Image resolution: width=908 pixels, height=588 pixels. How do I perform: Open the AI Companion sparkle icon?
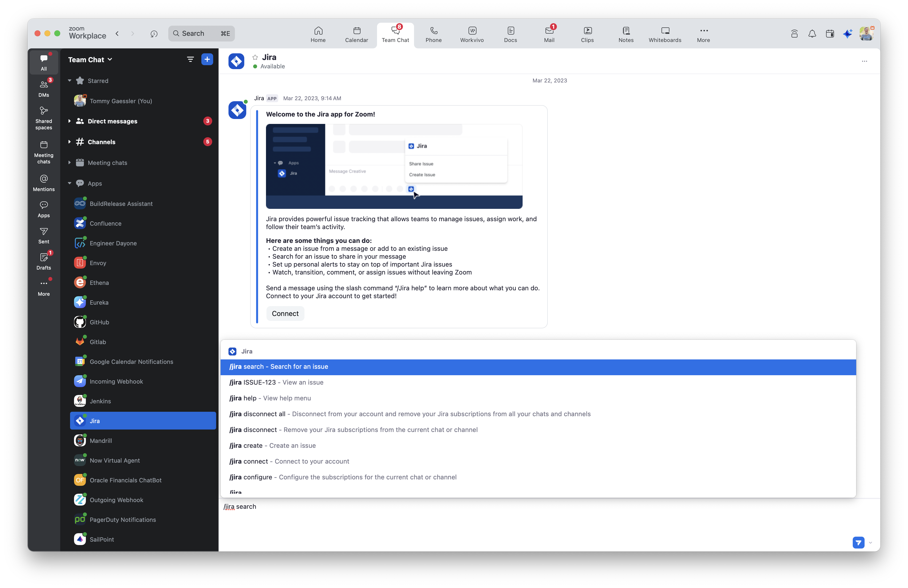pyautogui.click(x=847, y=34)
